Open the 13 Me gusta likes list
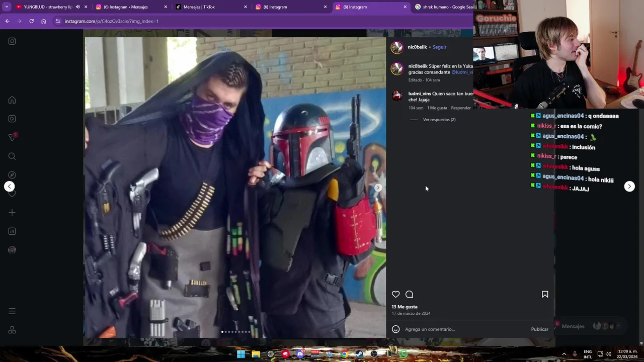 405,307
